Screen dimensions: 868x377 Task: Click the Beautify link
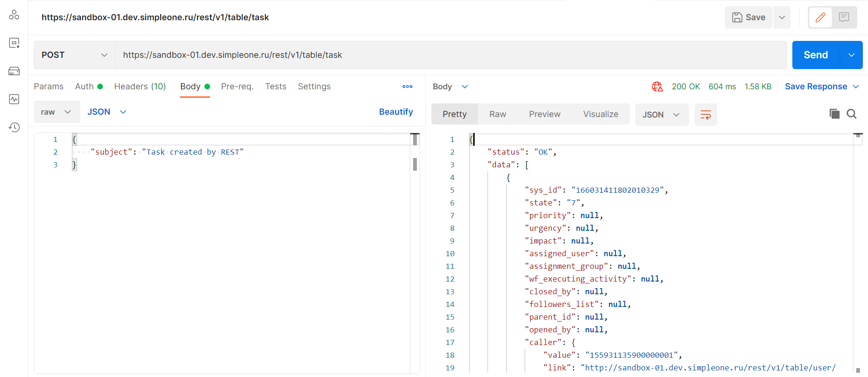click(396, 112)
